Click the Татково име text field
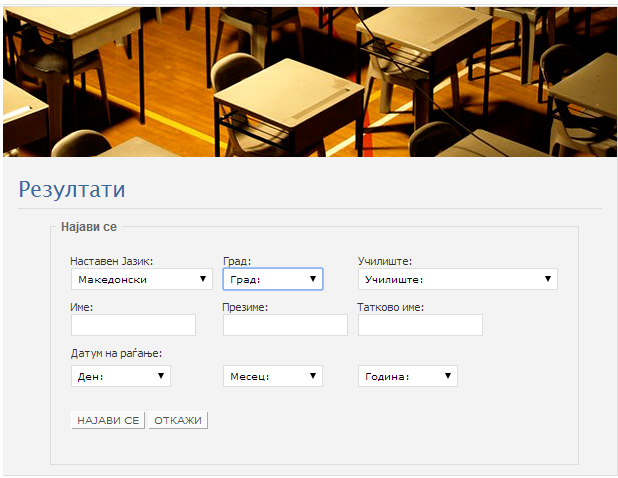This screenshot has width=618, height=478. [420, 325]
